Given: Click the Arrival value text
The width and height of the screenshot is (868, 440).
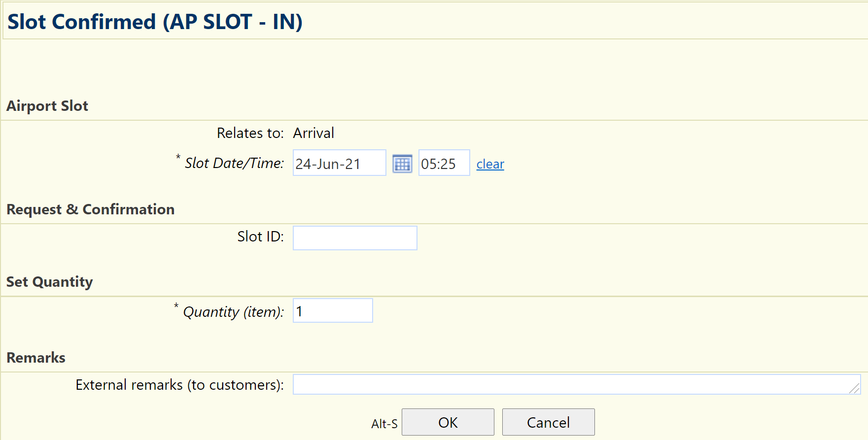Looking at the screenshot, I should (x=313, y=133).
